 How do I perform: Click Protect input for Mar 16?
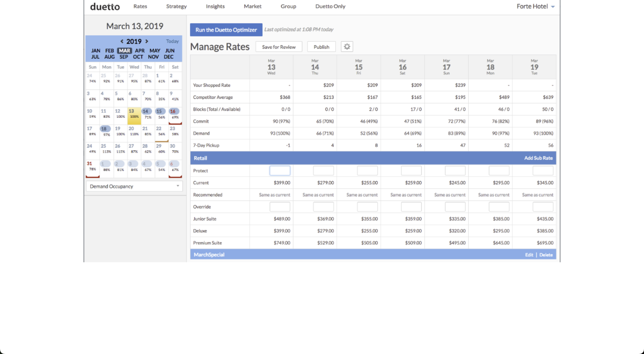411,171
